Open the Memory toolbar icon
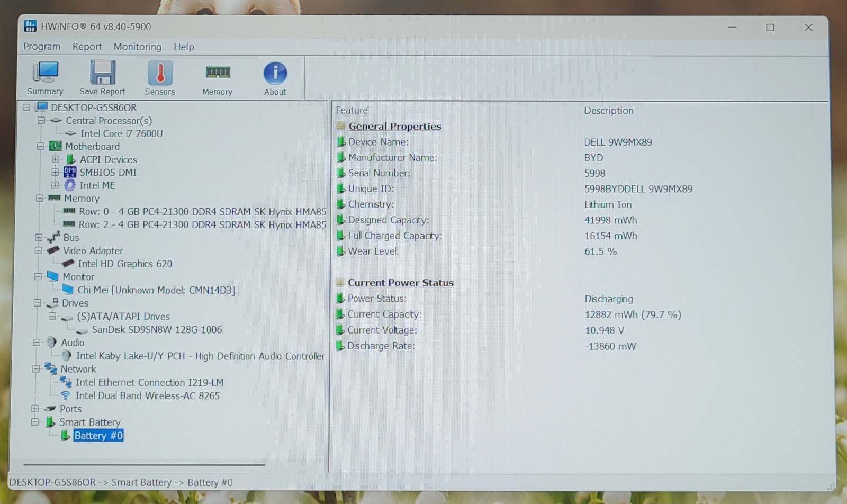This screenshot has width=847, height=504. pos(218,72)
